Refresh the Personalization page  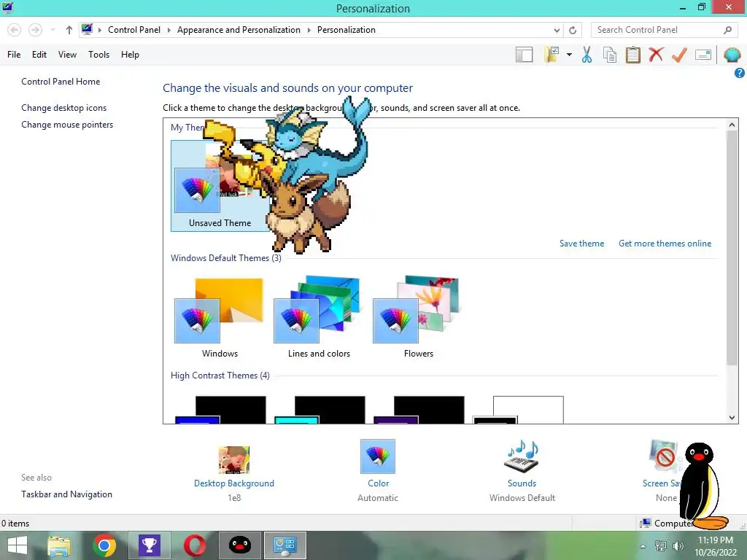tap(573, 30)
